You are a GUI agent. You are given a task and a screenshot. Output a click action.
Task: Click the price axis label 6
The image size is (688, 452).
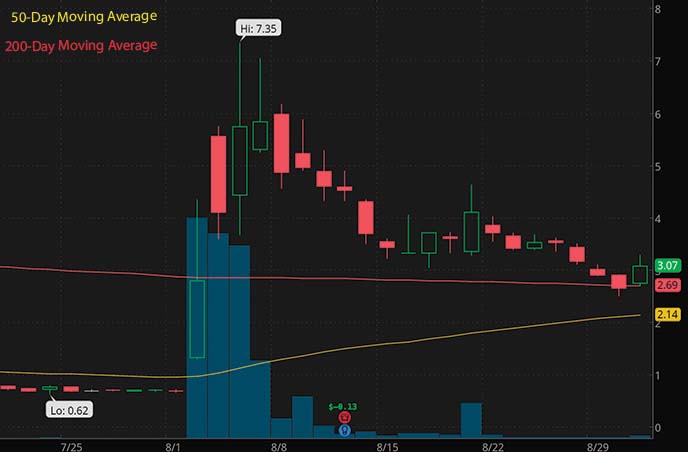(x=658, y=115)
